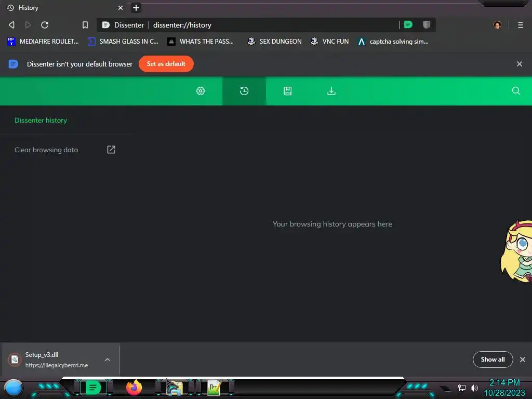Open the user profile avatar
Viewport: 532px width, 399px height.
point(497,25)
